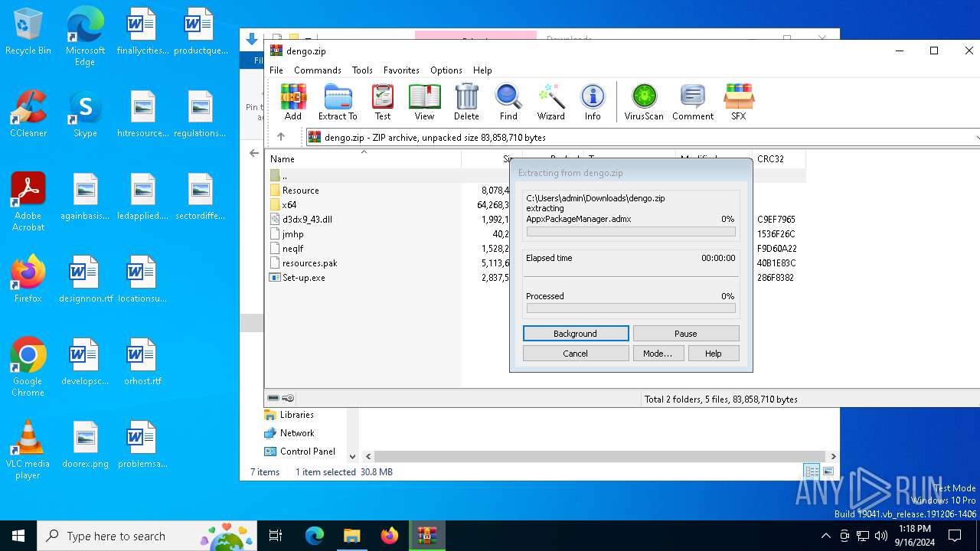Click the Comment toolbar icon
This screenshot has width=980, height=551.
tap(693, 103)
